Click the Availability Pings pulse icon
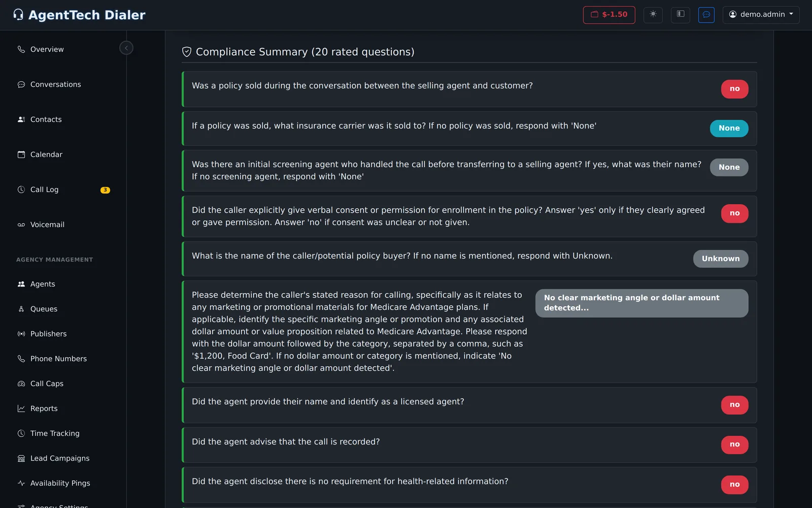Image resolution: width=812 pixels, height=508 pixels. (x=21, y=483)
